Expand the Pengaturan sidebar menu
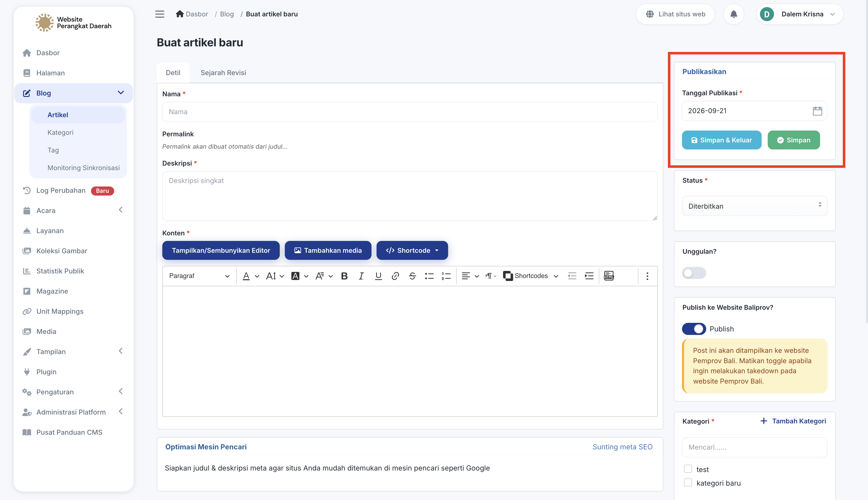Viewport: 868px width, 500px height. pos(73,392)
